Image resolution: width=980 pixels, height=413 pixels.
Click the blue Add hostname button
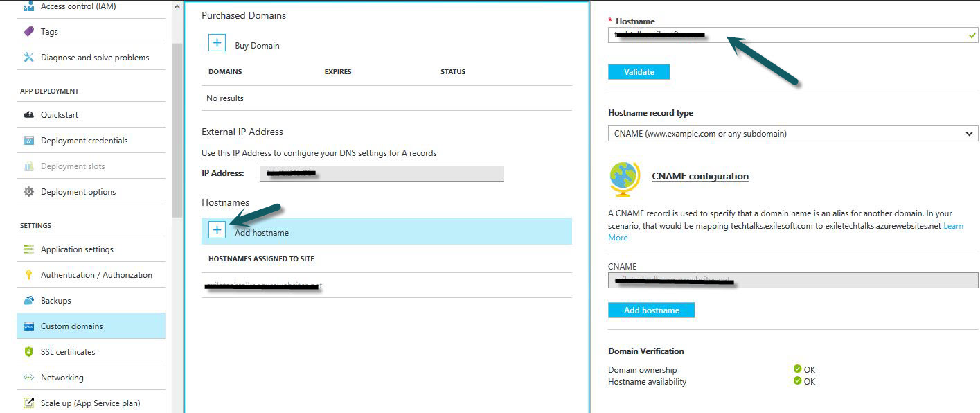pyautogui.click(x=652, y=310)
